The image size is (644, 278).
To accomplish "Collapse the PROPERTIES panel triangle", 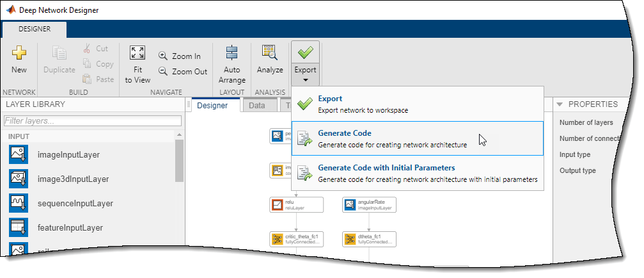I will pos(560,104).
